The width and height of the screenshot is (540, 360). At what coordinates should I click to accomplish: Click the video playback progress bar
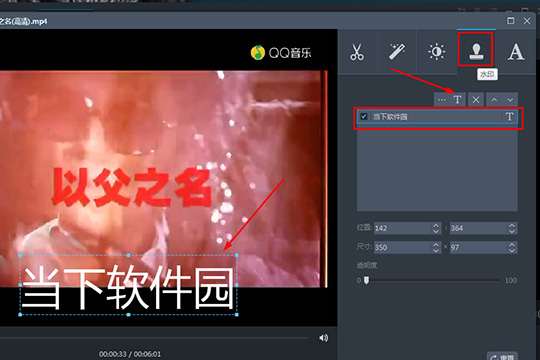(x=154, y=338)
